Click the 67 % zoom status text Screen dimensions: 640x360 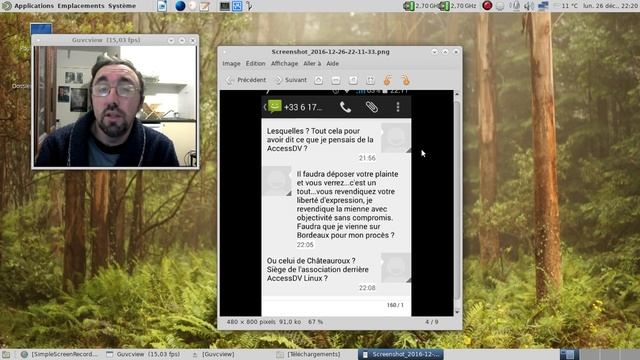coord(316,322)
